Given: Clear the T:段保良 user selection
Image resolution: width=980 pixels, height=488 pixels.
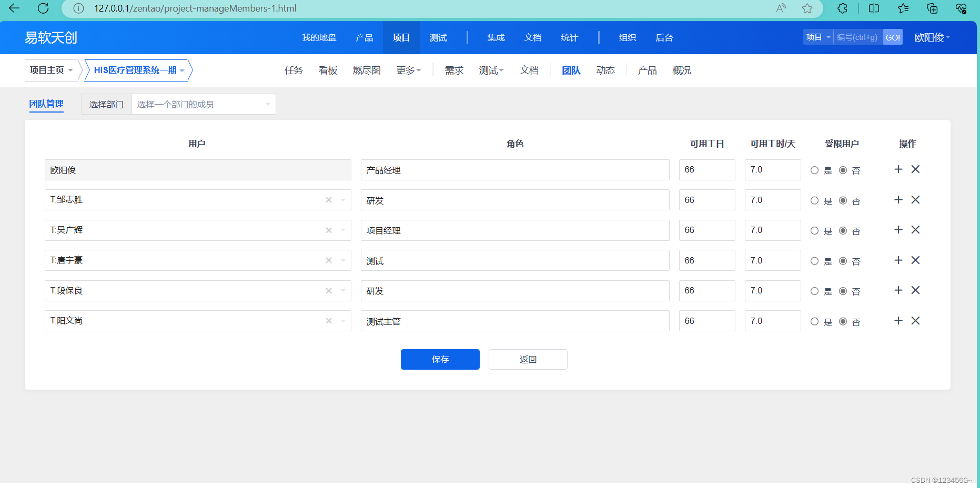Looking at the screenshot, I should 329,291.
